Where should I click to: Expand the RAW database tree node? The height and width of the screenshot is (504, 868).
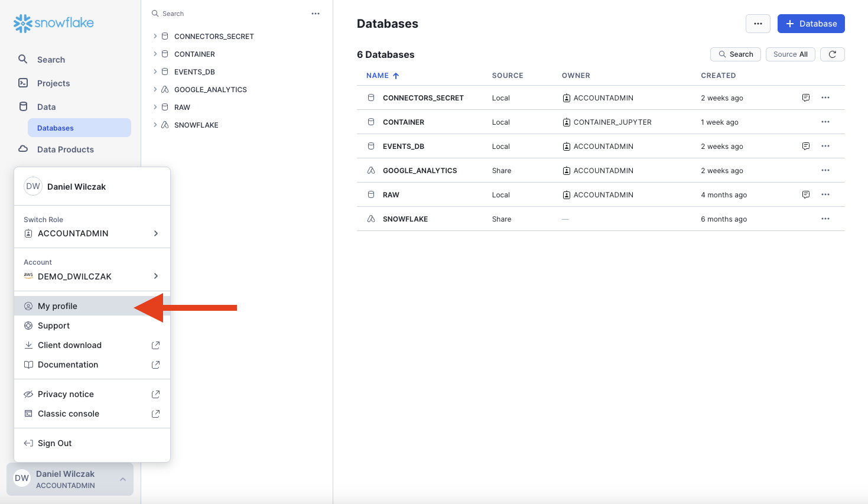coord(155,108)
